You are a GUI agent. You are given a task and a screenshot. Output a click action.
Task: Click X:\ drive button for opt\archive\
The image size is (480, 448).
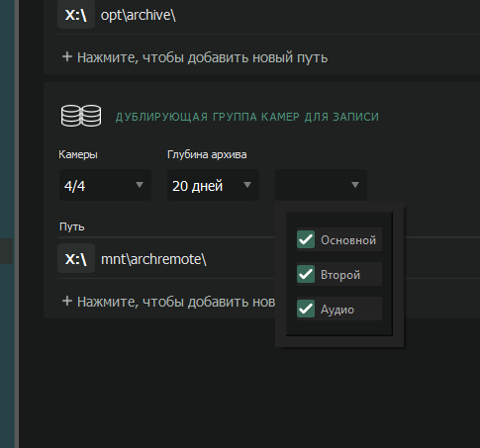coord(76,15)
